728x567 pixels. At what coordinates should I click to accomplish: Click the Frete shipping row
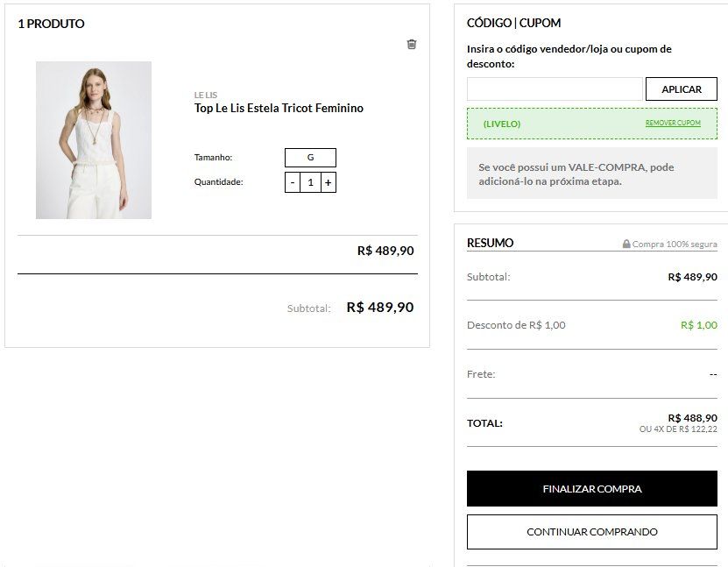coord(592,374)
